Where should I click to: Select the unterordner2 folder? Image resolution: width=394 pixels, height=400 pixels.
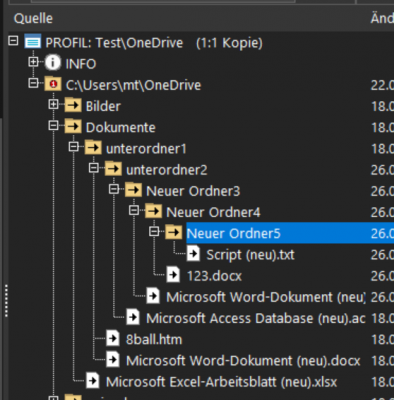tap(167, 170)
